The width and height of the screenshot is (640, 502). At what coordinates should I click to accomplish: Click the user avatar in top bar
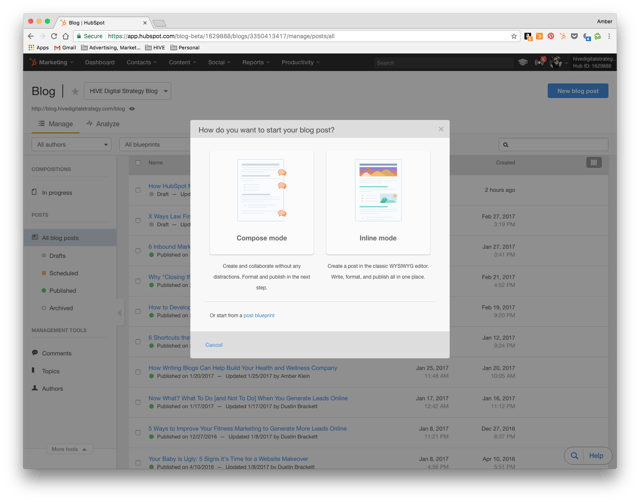(556, 62)
